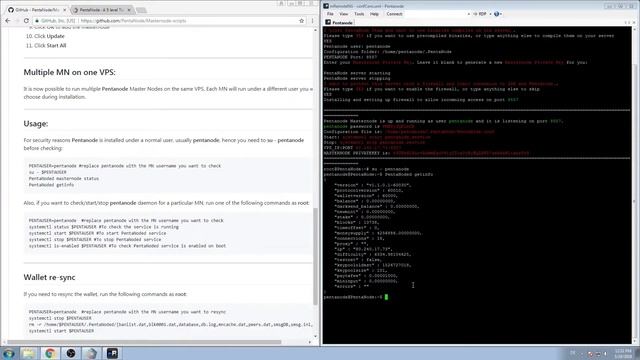Viewport: 640px width, 360px height.
Task: Click the browser's horizontal scrollbar thumb
Action: (x=144, y=342)
